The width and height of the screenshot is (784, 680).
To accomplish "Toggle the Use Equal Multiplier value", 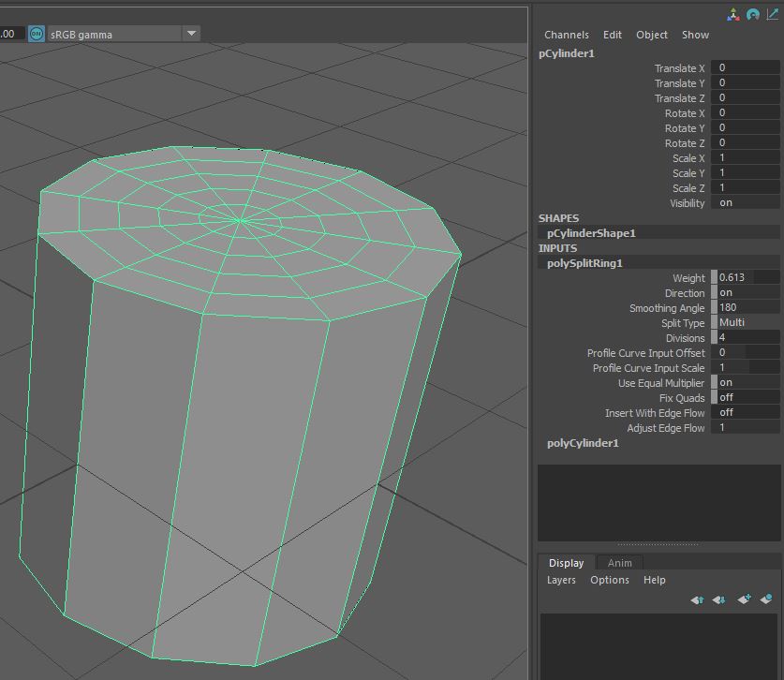I will point(745,382).
